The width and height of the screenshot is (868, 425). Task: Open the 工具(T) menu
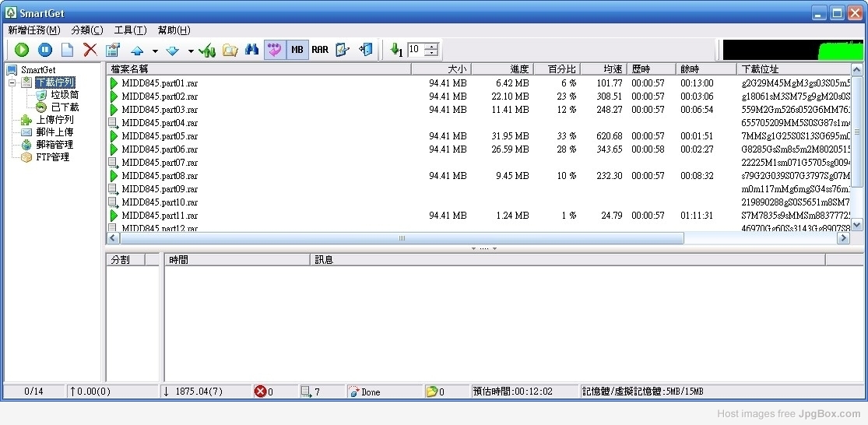130,30
